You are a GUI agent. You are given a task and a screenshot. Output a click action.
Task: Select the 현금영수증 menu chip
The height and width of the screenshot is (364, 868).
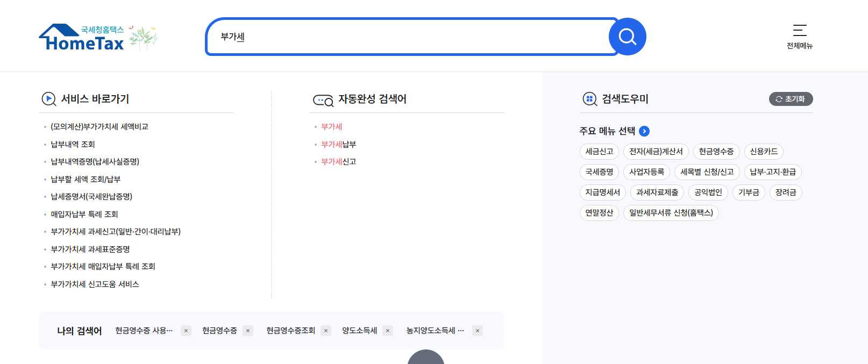(x=716, y=152)
